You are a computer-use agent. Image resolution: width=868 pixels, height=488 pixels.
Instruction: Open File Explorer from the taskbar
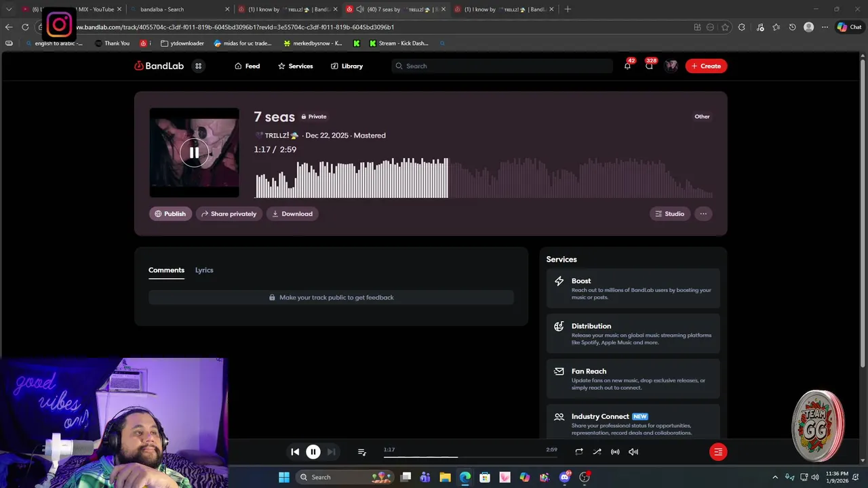pos(445,477)
